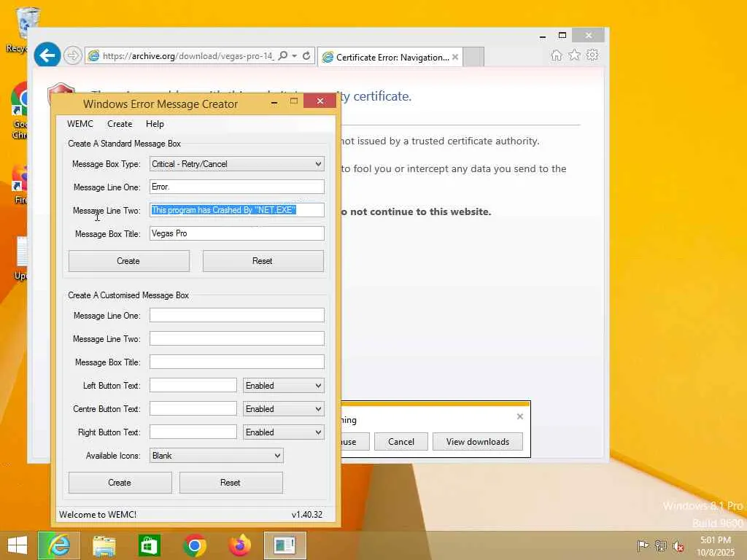Reset the standard message box form
This screenshot has width=747, height=560.
point(263,261)
